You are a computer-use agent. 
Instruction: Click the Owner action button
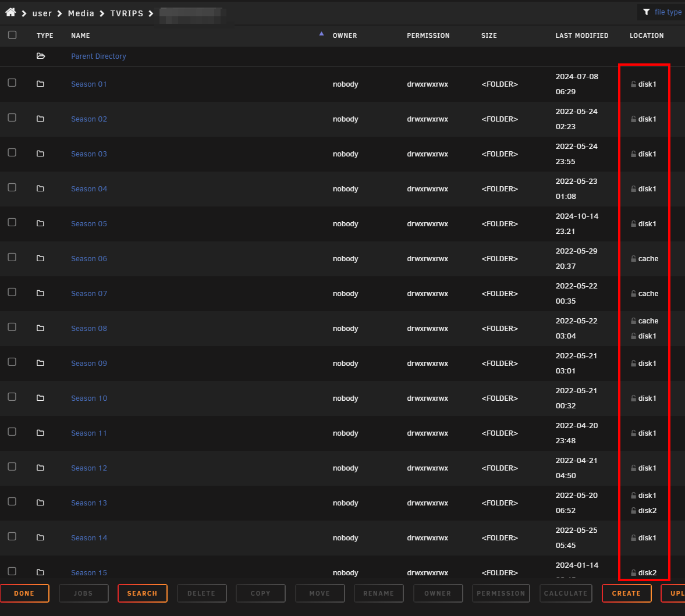pyautogui.click(x=438, y=593)
